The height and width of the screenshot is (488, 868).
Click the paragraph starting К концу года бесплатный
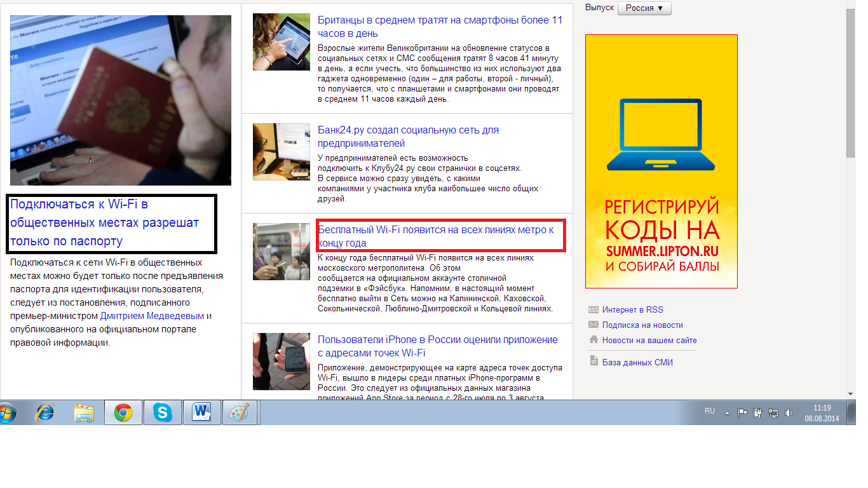(435, 283)
